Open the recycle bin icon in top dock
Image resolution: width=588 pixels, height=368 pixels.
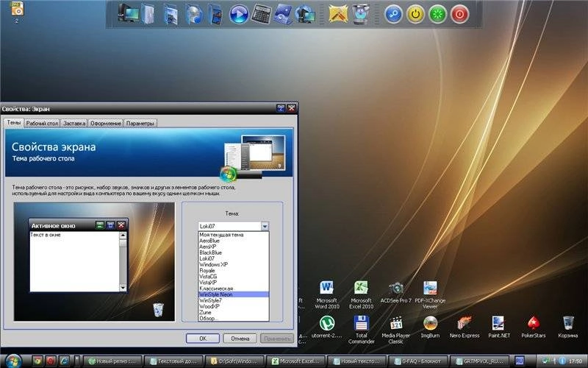(x=361, y=14)
